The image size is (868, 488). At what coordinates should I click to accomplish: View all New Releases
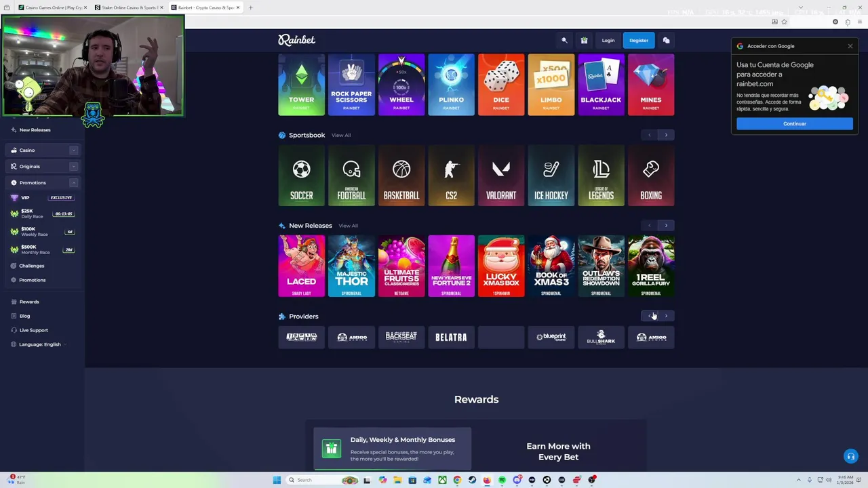[x=348, y=226]
